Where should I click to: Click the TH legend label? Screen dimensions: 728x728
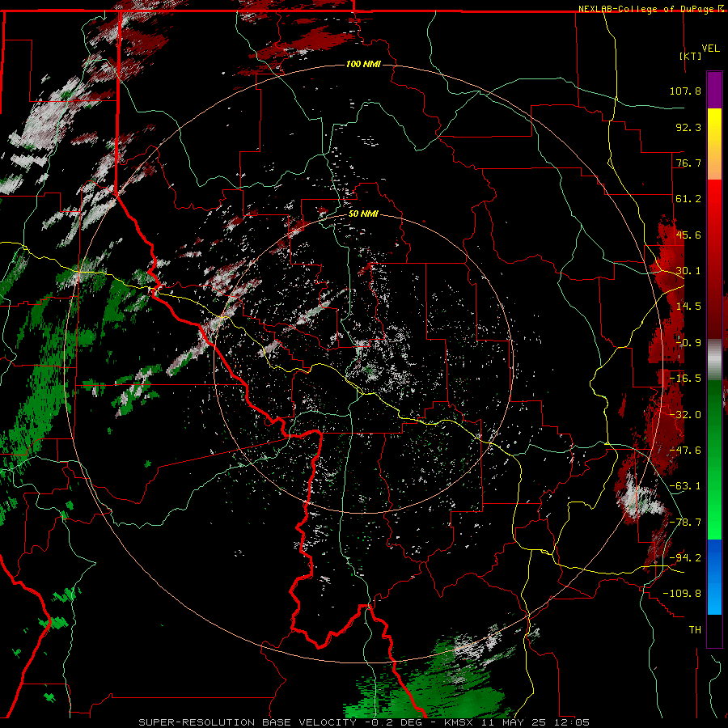(x=695, y=630)
